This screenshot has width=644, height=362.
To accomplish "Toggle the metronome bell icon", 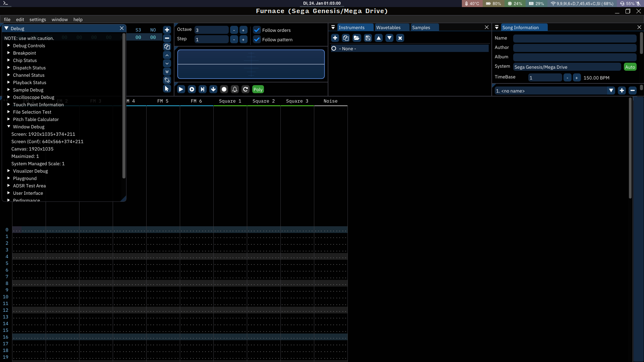I will 235,89.
